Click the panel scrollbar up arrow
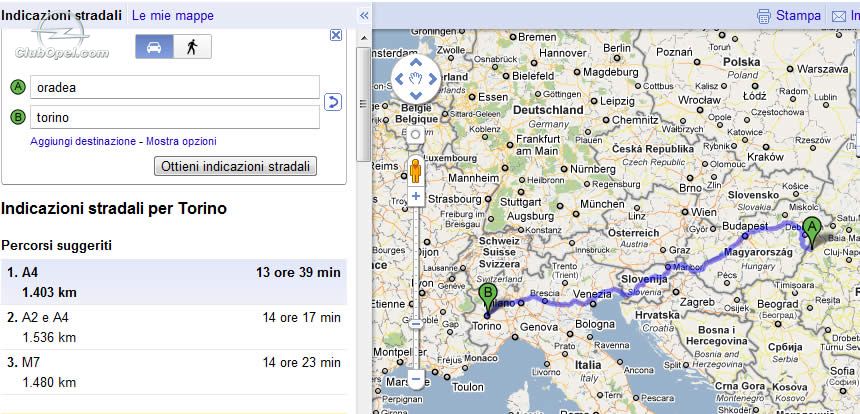Screen dimensions: 860x414 pos(363,37)
